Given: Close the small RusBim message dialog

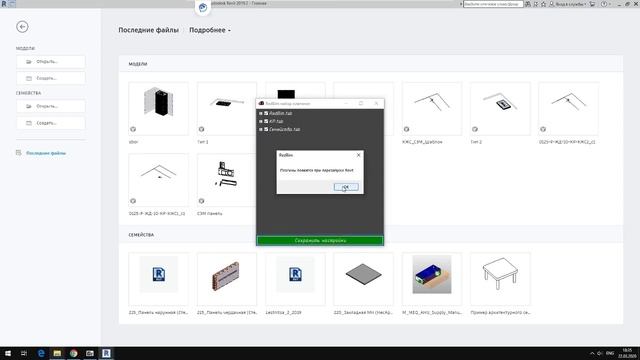Looking at the screenshot, I should [x=358, y=155].
